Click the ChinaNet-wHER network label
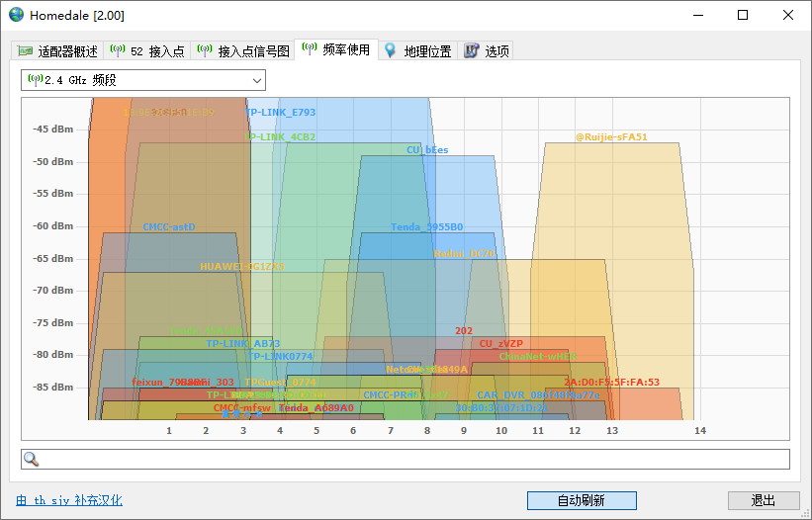Viewport: 812px width, 520px height. 538,357
